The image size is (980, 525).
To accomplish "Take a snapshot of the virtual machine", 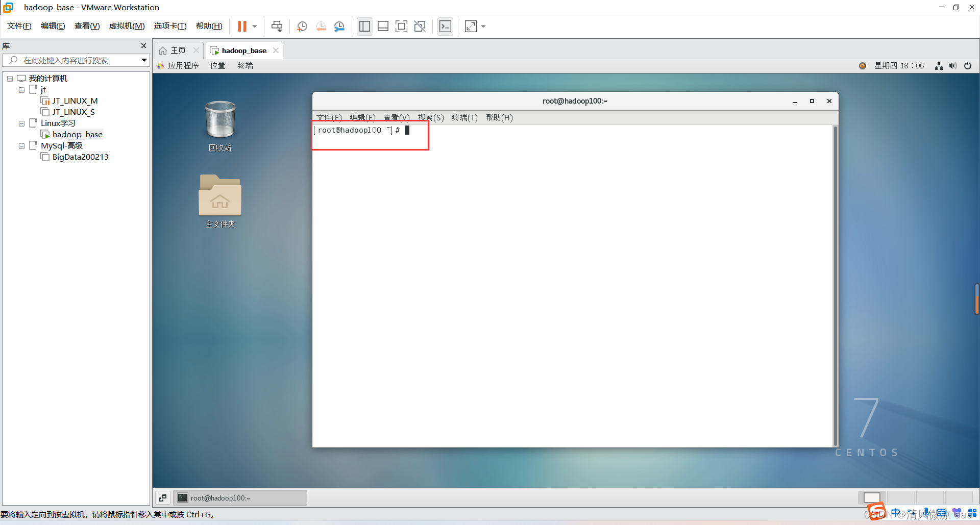I will [302, 26].
